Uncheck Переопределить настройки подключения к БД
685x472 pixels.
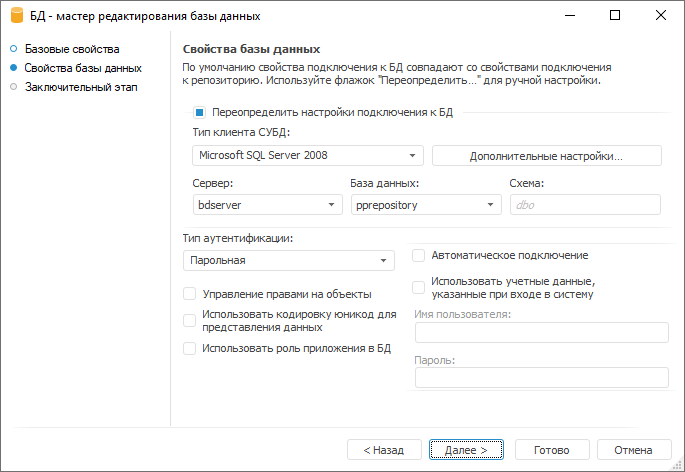tap(200, 112)
